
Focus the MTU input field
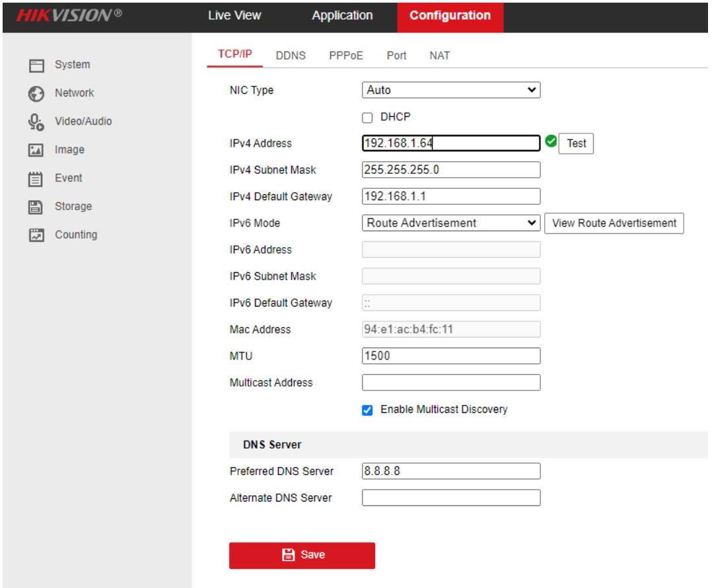point(451,356)
